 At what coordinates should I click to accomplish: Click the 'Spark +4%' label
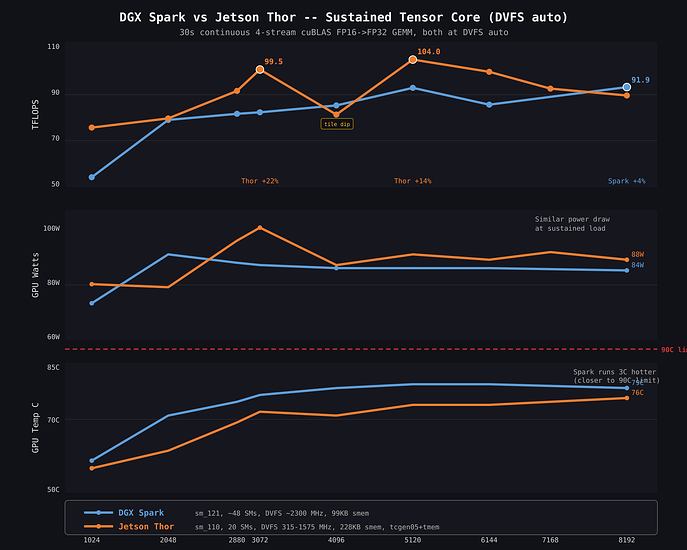pos(627,181)
